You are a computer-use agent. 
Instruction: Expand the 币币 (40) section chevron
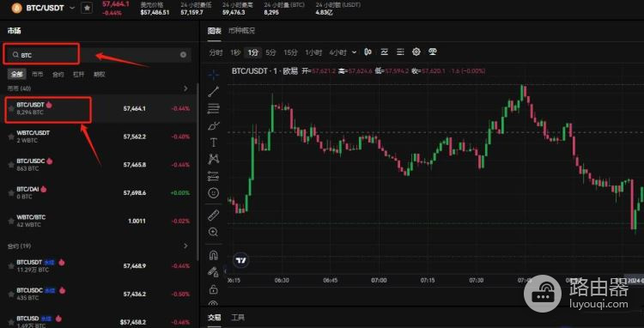pyautogui.click(x=185, y=88)
